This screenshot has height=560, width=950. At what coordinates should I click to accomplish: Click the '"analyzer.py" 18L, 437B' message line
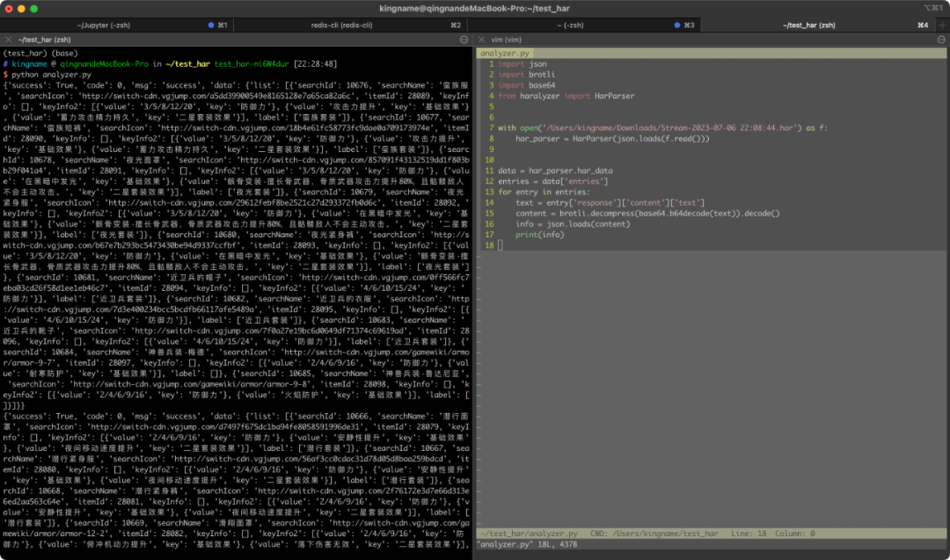527,545
